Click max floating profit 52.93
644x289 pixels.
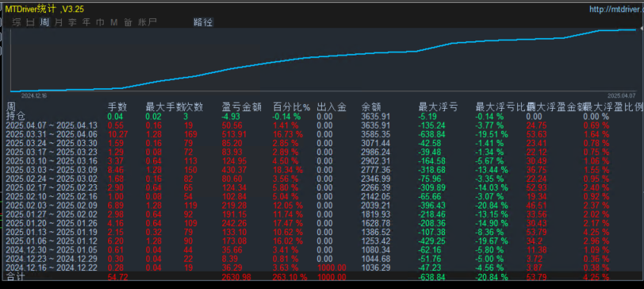pyautogui.click(x=537, y=187)
